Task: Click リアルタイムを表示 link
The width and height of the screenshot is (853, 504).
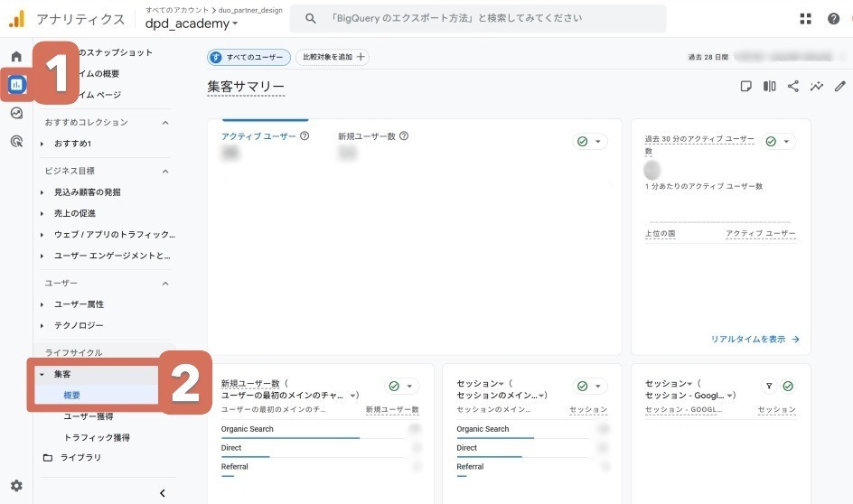Action: (755, 340)
